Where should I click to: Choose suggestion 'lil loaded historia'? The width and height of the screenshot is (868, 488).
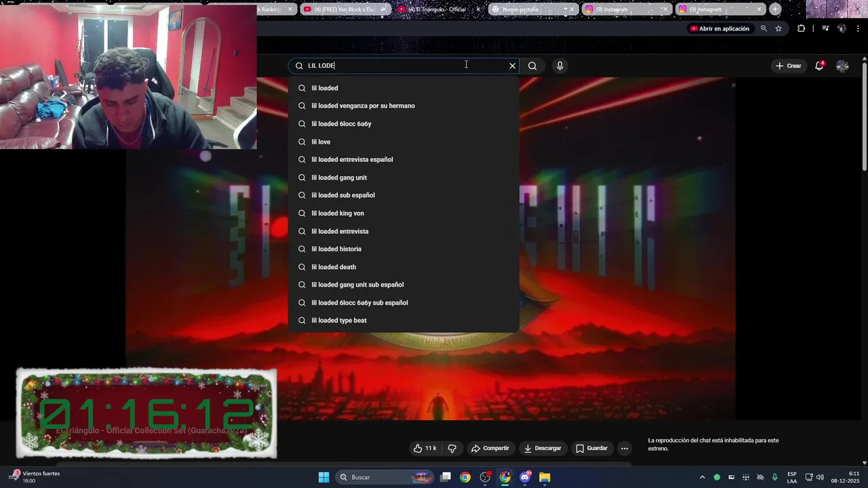pos(404,249)
